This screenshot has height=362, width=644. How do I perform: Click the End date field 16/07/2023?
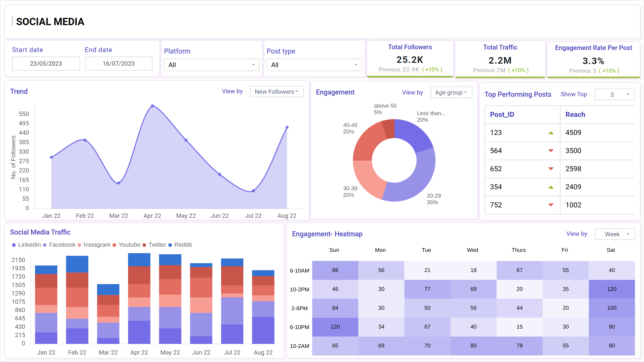coord(119,64)
